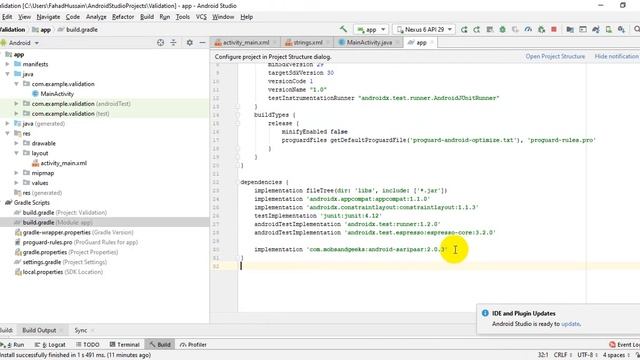Click the Make Project hammer icon
The image size is (640, 360).
click(x=343, y=29)
